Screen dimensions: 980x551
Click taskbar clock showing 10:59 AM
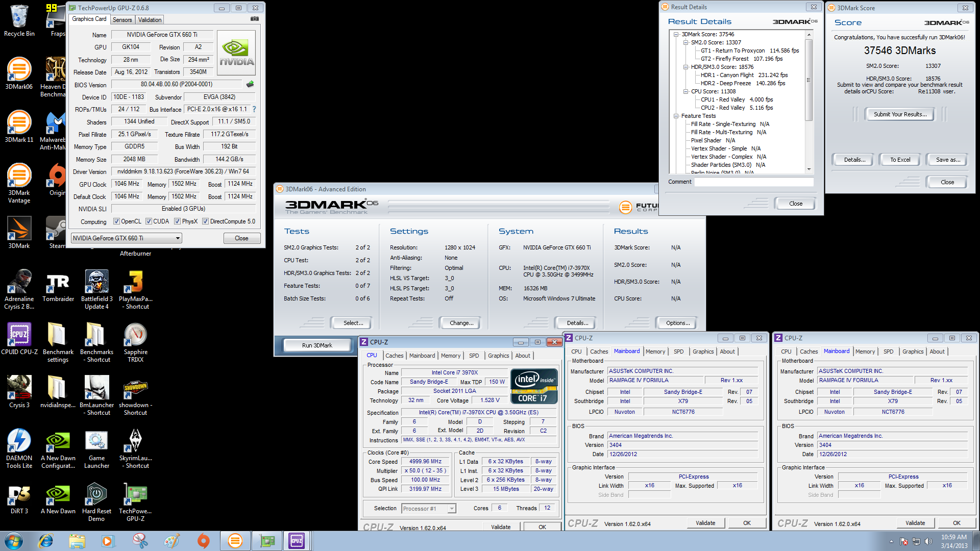[x=954, y=541]
